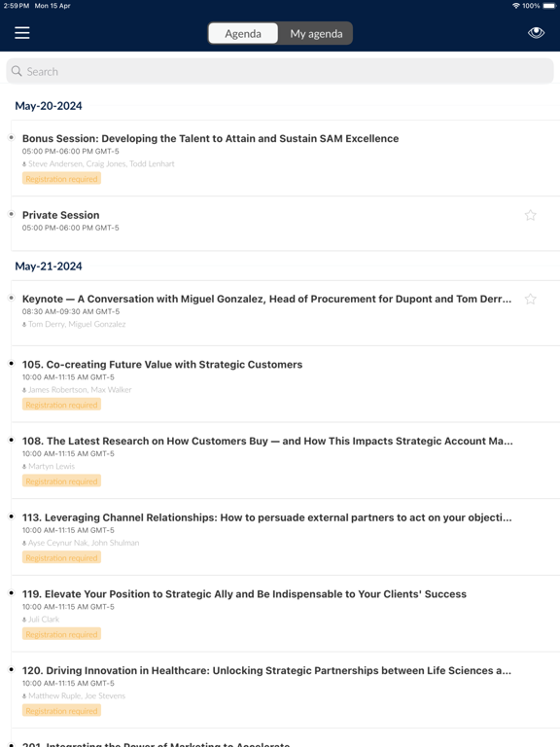This screenshot has width=560, height=747.
Task: Click speaker icon next to Juli Clark
Action: [24, 620]
